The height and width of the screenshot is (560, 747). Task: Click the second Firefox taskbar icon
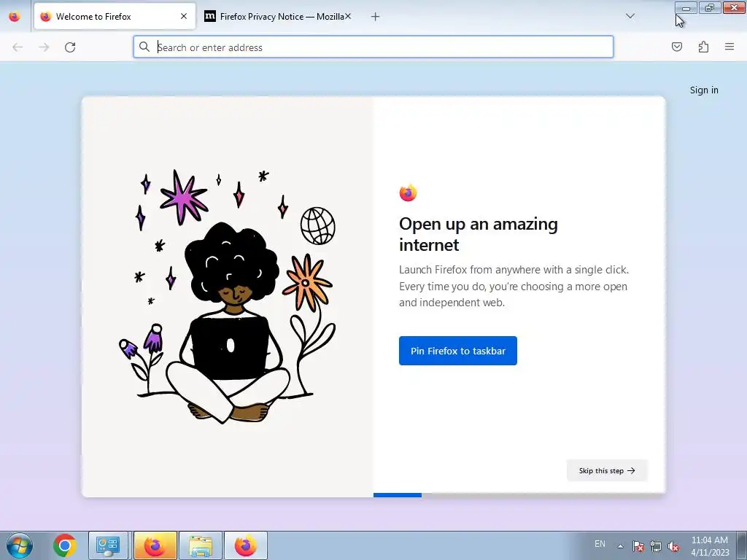246,545
